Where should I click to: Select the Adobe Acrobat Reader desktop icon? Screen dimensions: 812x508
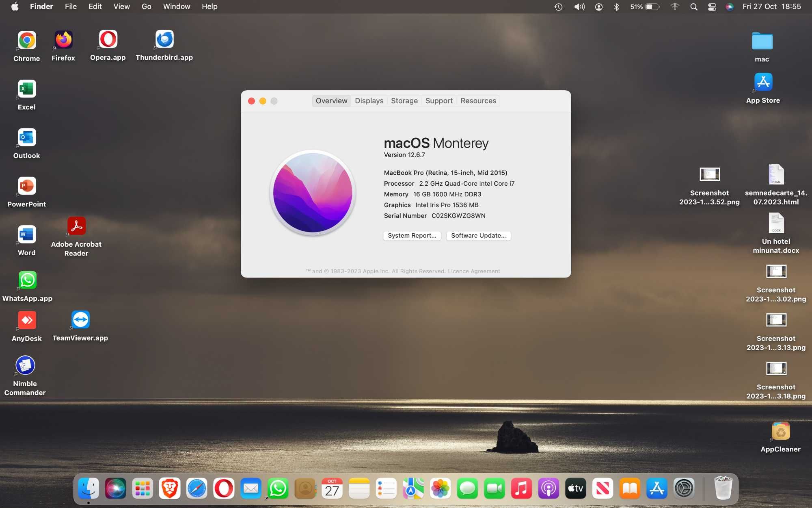tap(76, 226)
